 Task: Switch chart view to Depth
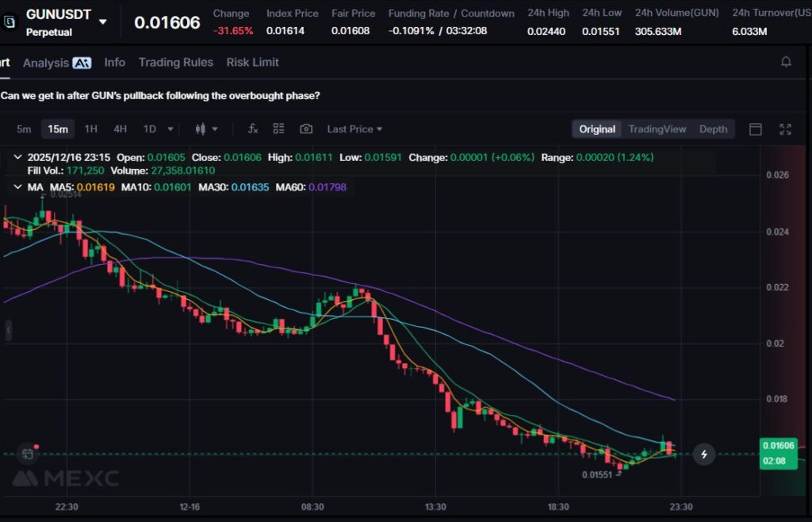tap(713, 129)
